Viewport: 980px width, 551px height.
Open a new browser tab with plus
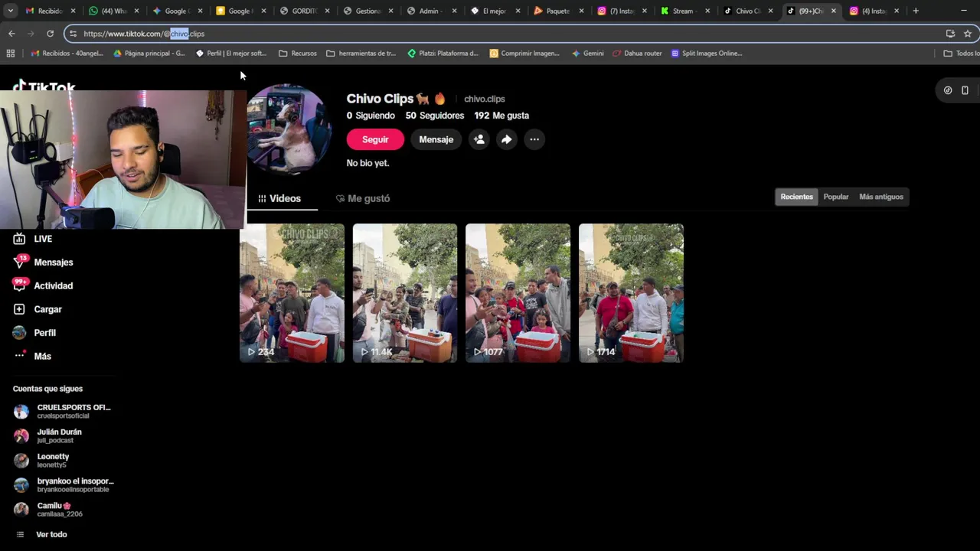click(916, 11)
